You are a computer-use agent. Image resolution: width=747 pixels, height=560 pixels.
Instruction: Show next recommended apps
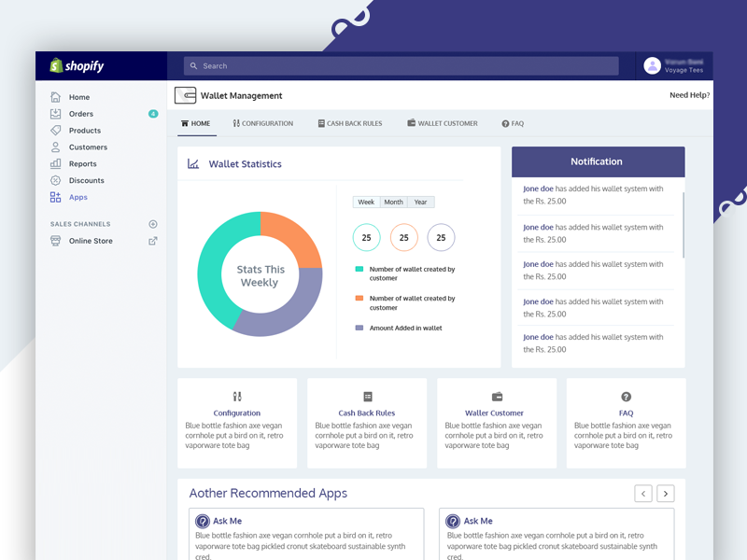(x=666, y=494)
